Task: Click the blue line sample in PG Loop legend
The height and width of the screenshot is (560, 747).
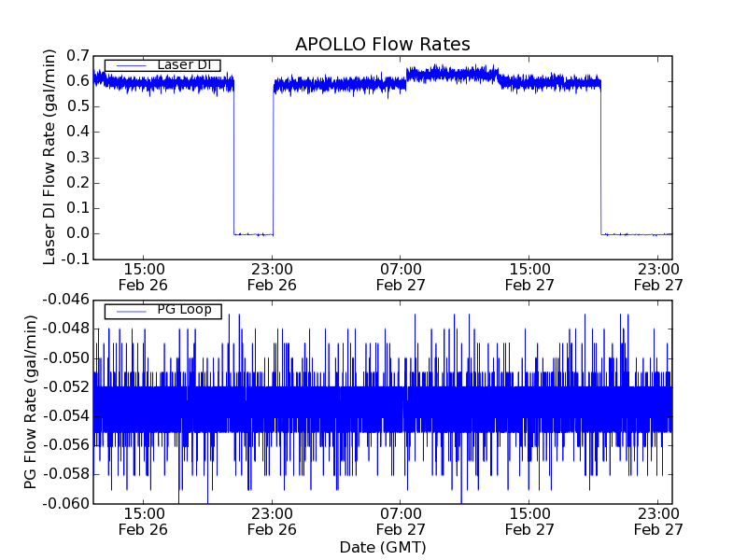Action: [x=131, y=312]
